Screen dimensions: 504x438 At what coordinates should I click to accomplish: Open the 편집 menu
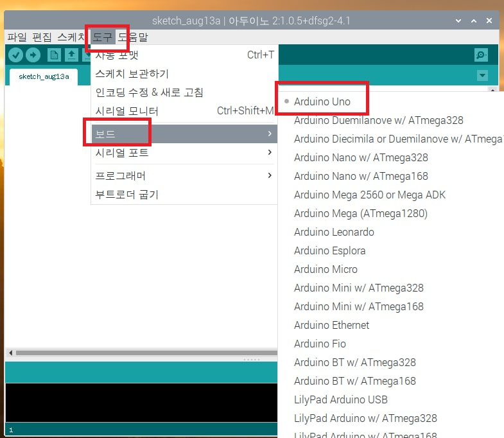click(42, 37)
